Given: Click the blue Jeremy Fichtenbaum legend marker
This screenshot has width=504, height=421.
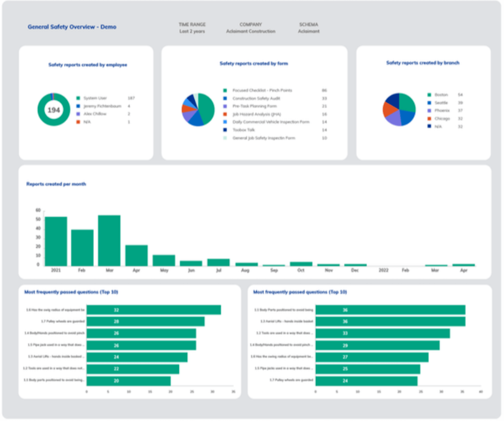Looking at the screenshot, I should click(78, 106).
